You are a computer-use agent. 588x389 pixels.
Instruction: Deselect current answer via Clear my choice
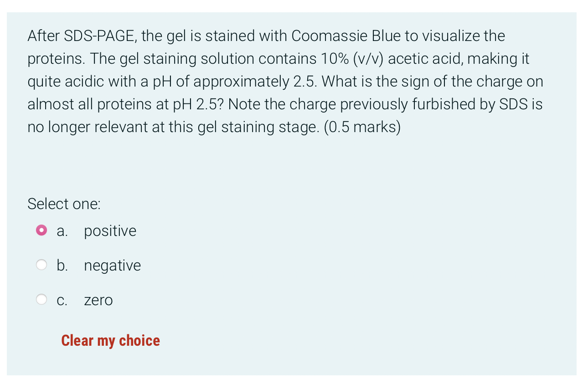point(110,340)
